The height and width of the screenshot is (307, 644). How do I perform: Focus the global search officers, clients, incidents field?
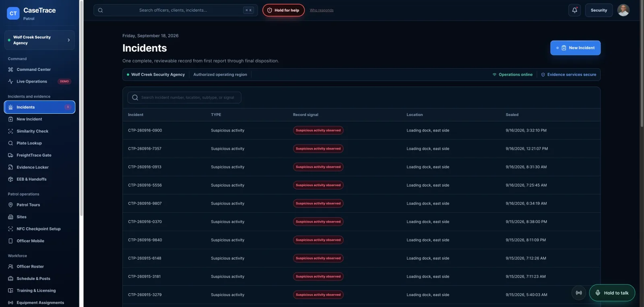pos(175,10)
